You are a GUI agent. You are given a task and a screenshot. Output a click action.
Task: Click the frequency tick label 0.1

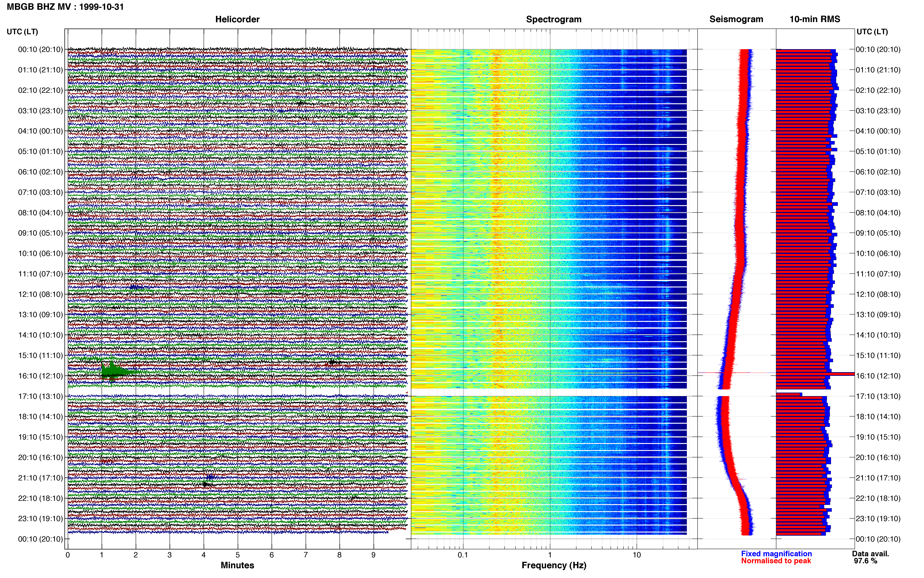click(x=463, y=555)
